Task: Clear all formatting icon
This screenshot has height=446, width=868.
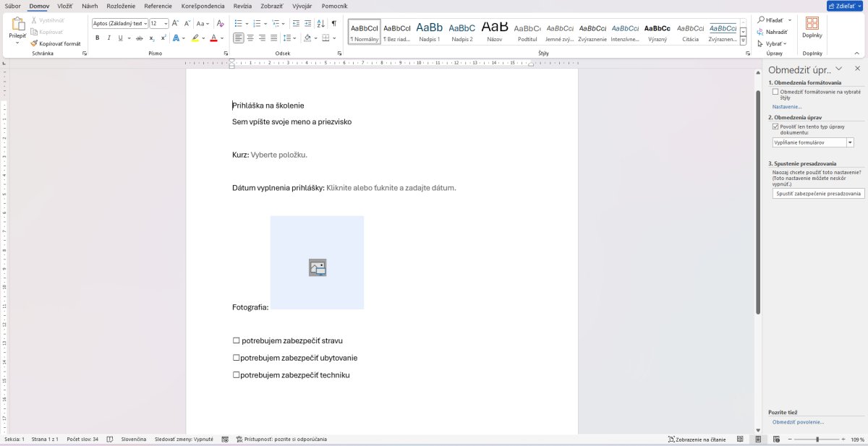Action: click(x=220, y=23)
